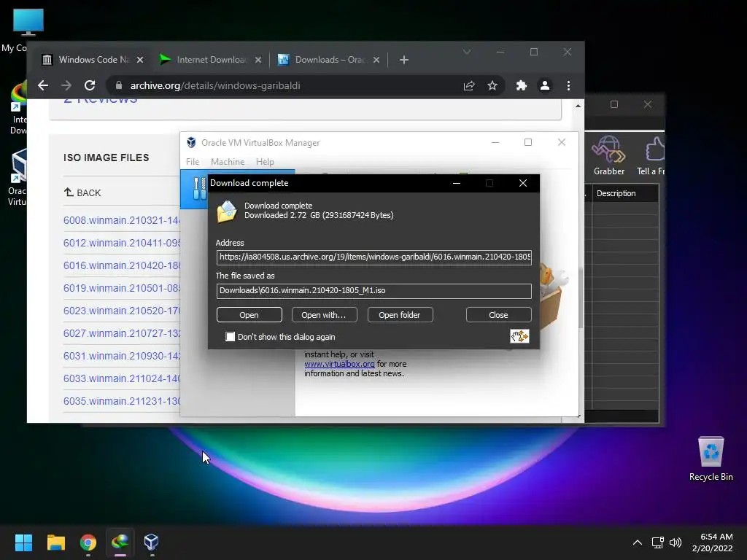Screen dimensions: 747x560
Task: Open the File menu in VirtualBox Manager
Action: pyautogui.click(x=193, y=162)
